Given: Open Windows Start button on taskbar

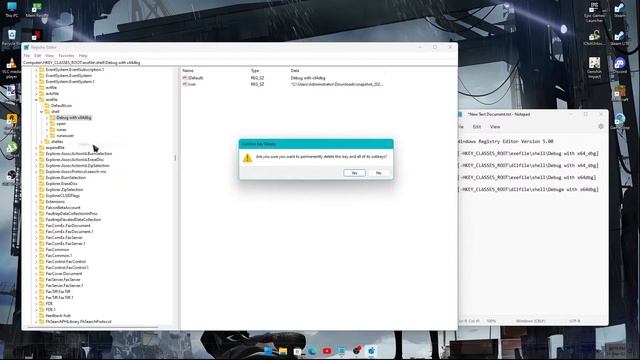Looking at the screenshot, I should tap(268, 351).
